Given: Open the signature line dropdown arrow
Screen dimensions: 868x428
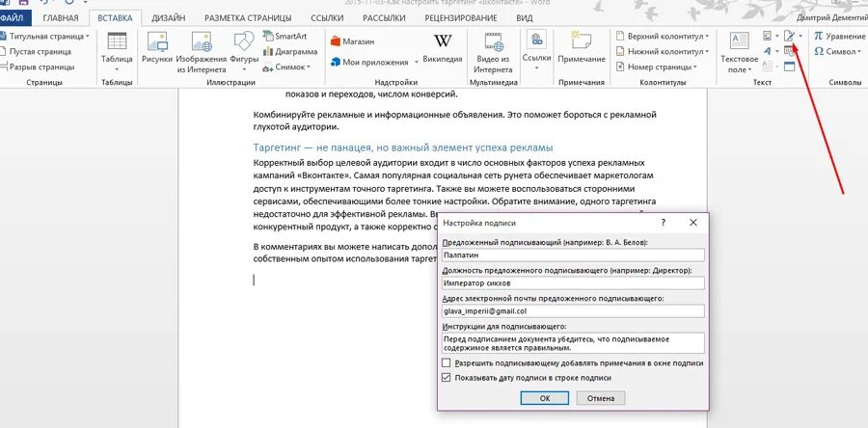Looking at the screenshot, I should [800, 36].
